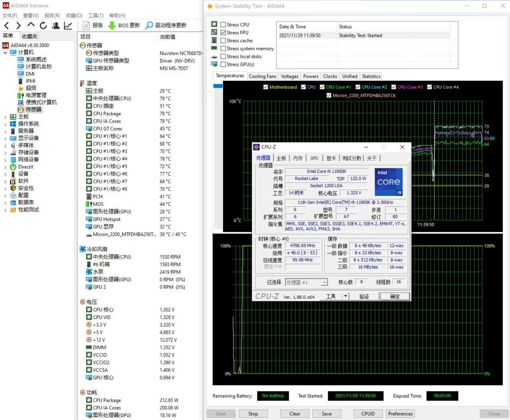Go back with the AIDA64 back arrow
This screenshot has height=420, width=510.
click(7, 25)
